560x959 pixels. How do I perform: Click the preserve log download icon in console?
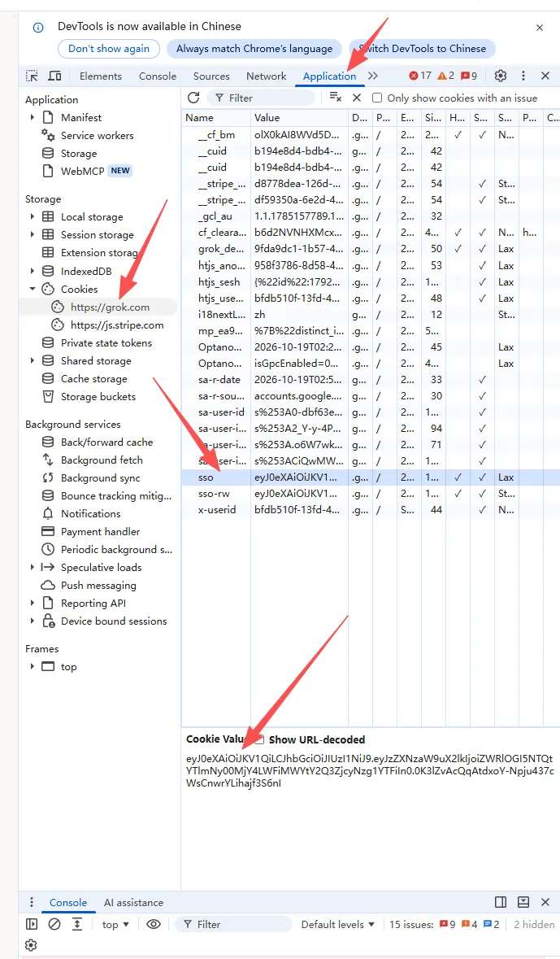(77, 924)
